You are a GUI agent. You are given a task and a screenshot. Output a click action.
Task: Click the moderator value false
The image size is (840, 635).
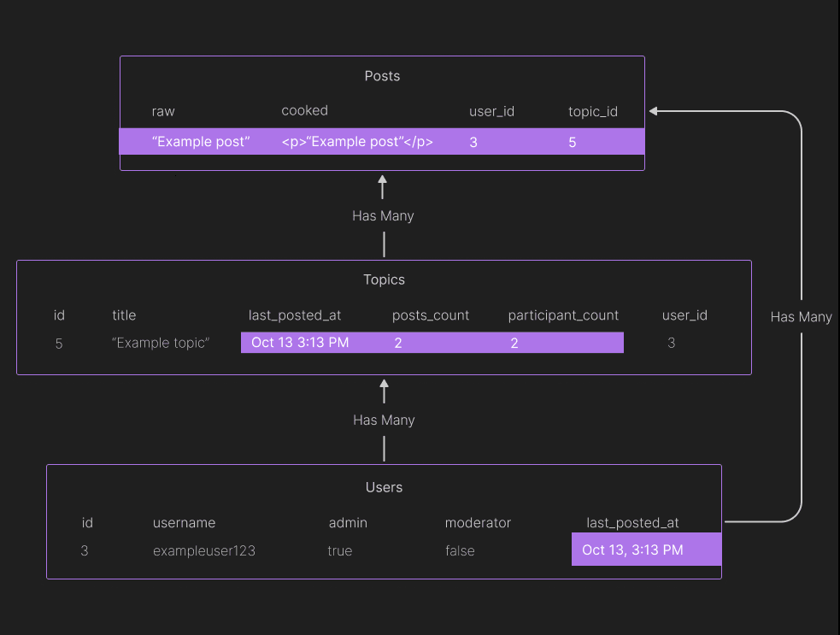click(460, 551)
